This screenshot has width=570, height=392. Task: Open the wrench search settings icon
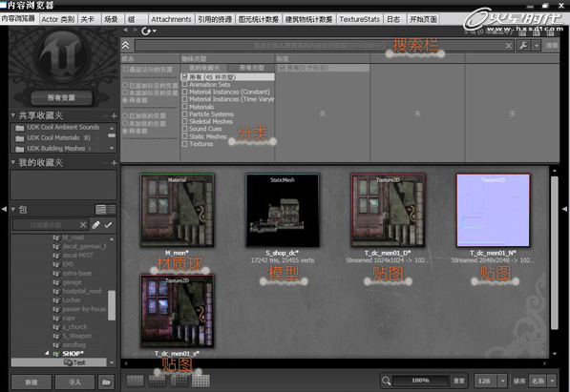pos(523,46)
